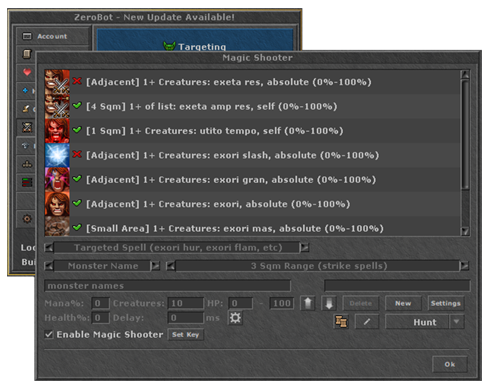Previous spell type left arrow beside Targeted Spell
Image resolution: width=490 pixels, height=390 pixels.
coord(49,247)
